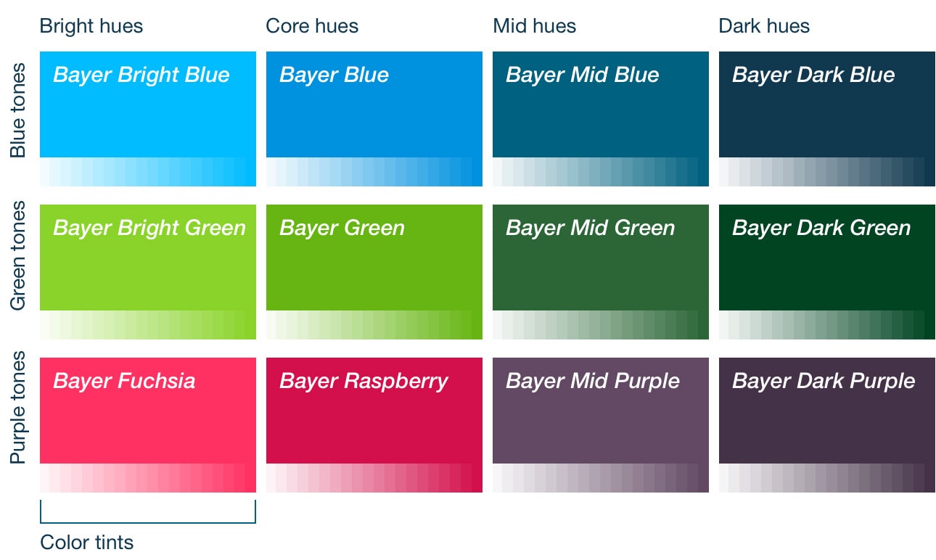Click the Blue tones row label

(17, 110)
